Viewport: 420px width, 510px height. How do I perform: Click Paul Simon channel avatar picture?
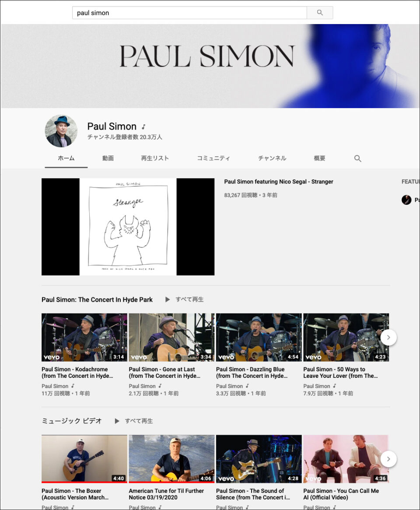tap(61, 131)
